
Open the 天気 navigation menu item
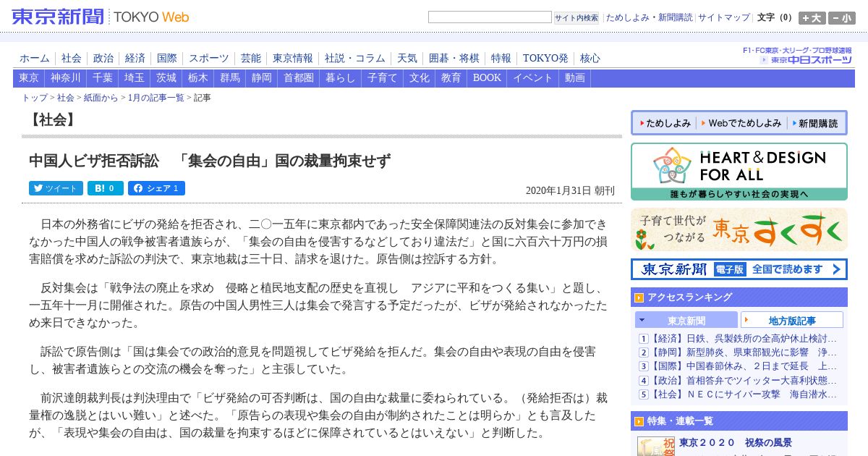(x=407, y=59)
